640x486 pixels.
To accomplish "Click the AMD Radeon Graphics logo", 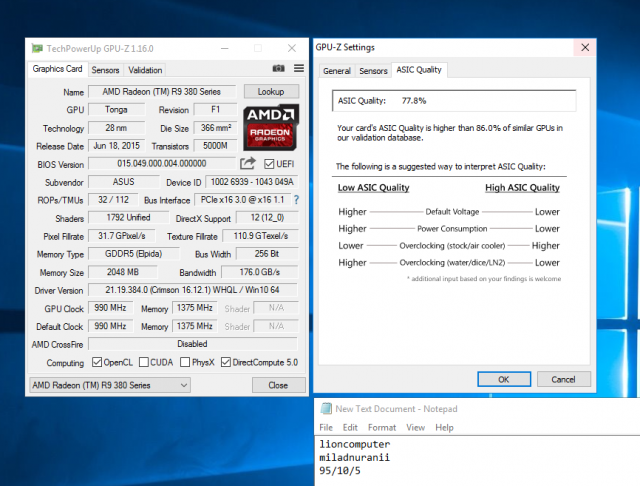I will coord(271,125).
